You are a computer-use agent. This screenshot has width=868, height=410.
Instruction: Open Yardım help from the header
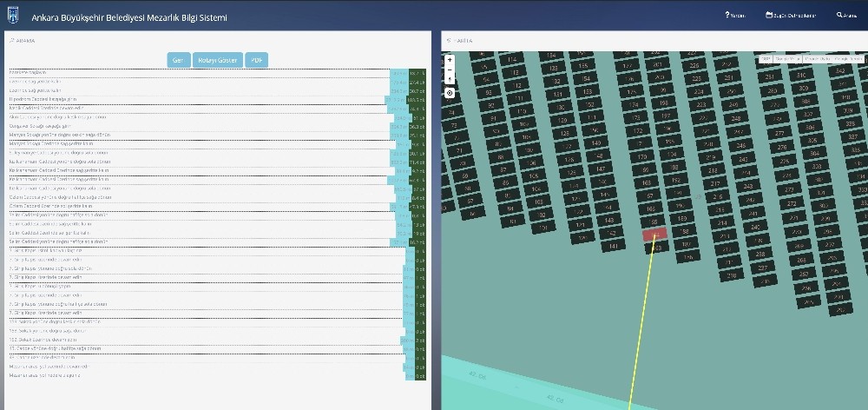click(735, 16)
